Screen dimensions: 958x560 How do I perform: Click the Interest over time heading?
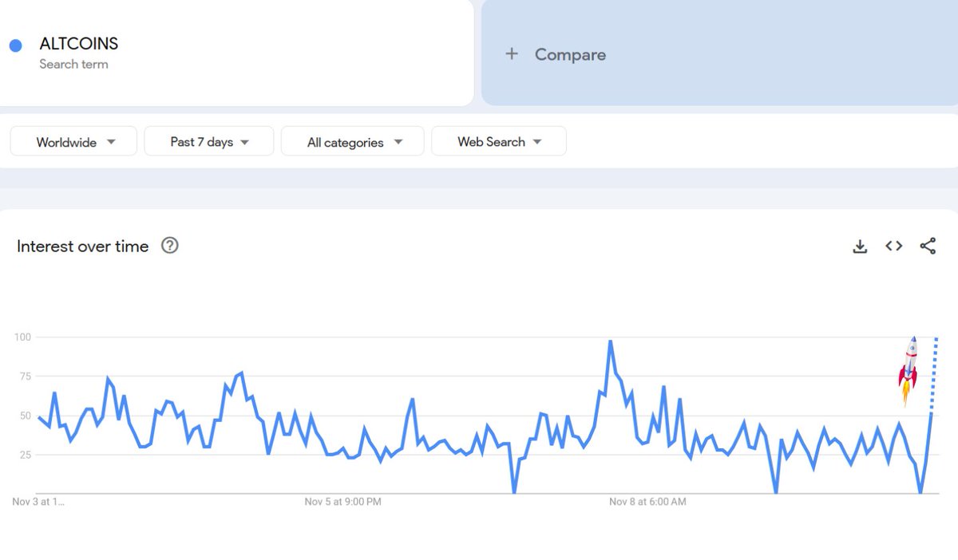[x=82, y=246]
